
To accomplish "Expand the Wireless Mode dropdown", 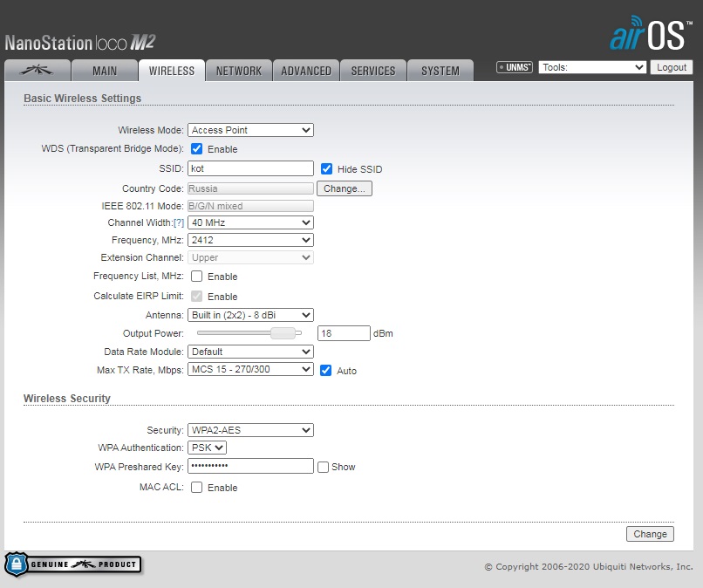I will click(250, 130).
